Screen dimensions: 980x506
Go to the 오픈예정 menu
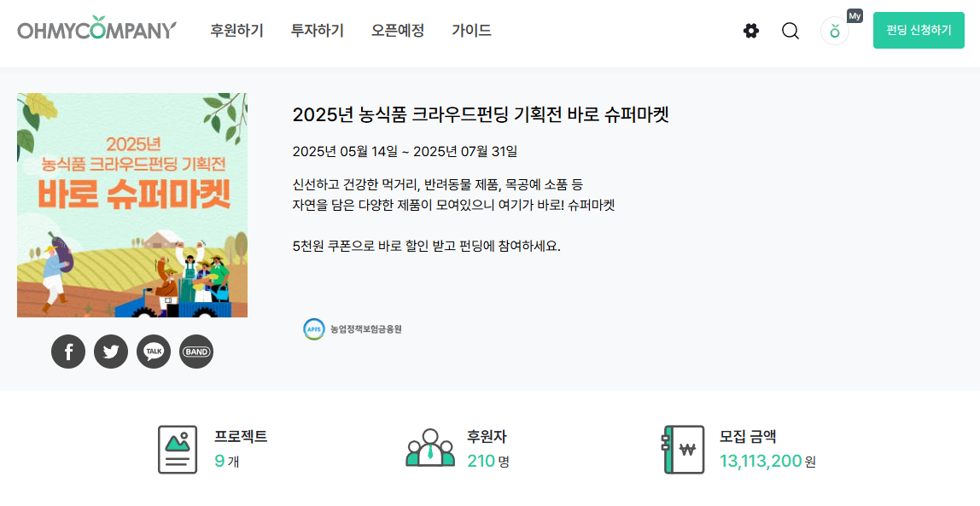tap(398, 30)
